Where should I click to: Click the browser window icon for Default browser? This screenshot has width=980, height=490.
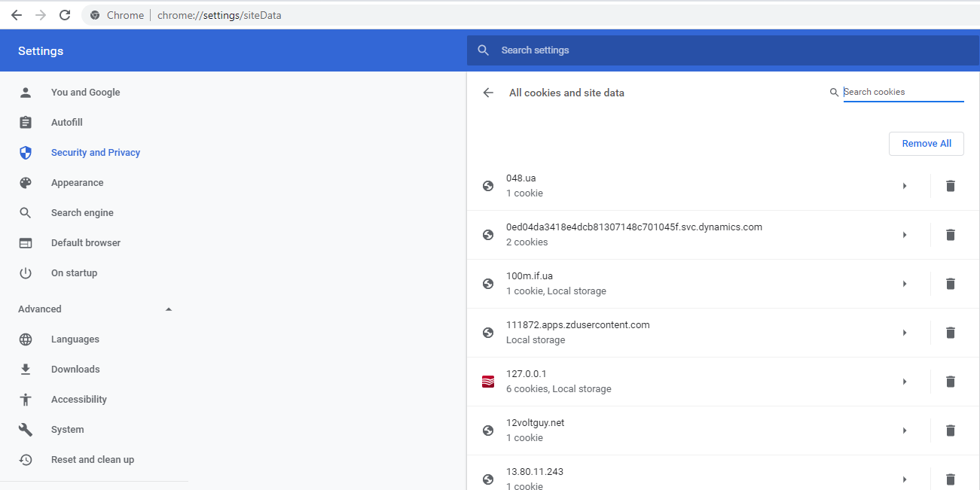(26, 243)
